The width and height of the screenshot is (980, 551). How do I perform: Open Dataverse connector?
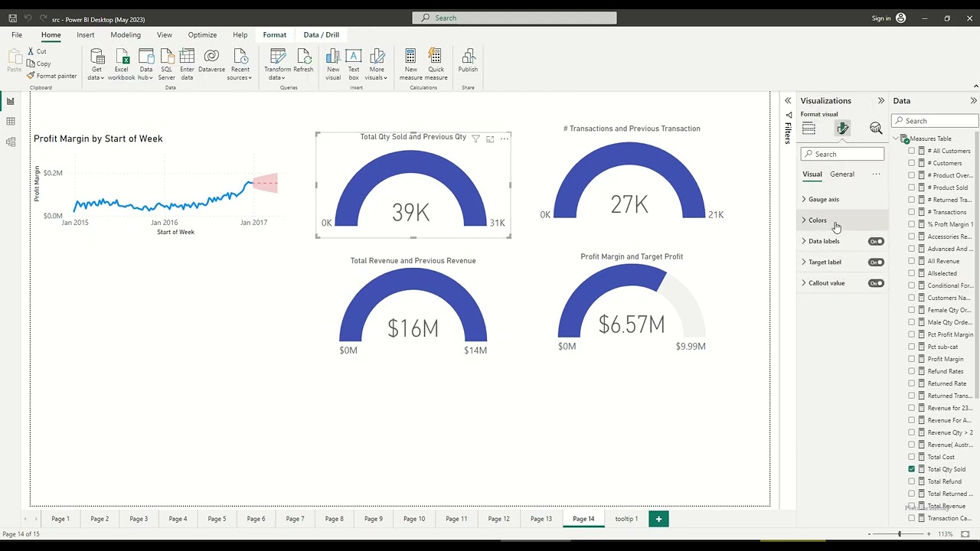(211, 61)
